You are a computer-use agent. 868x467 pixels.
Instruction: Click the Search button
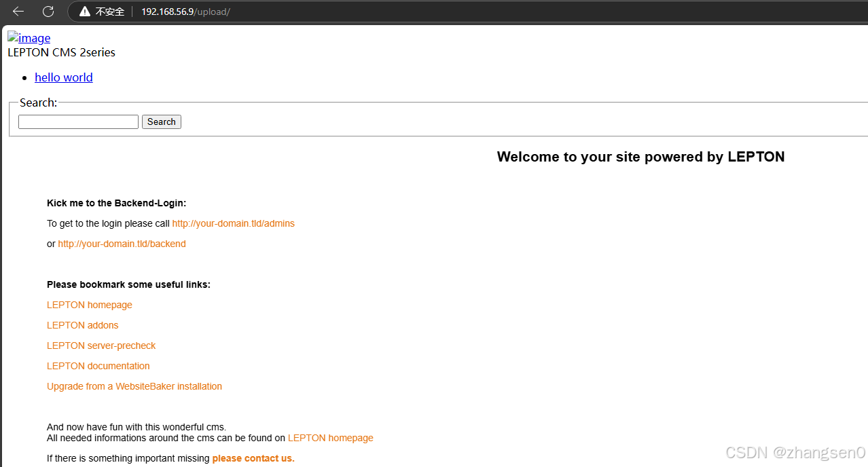point(162,122)
